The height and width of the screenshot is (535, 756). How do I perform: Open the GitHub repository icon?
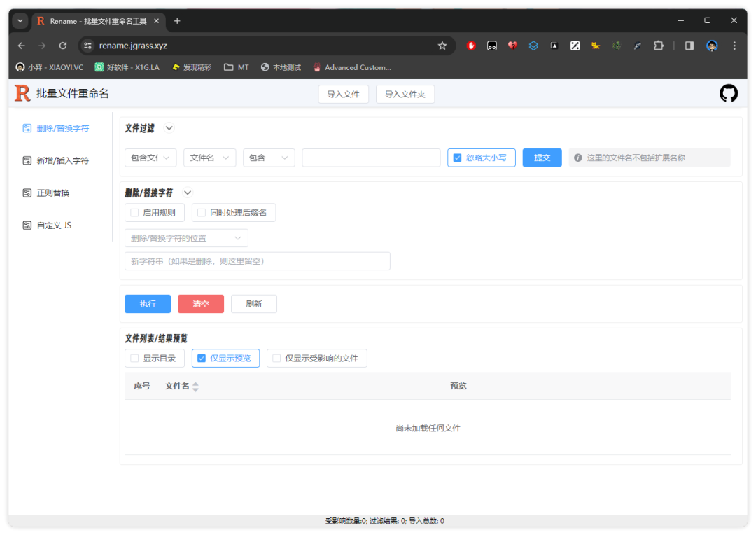729,93
